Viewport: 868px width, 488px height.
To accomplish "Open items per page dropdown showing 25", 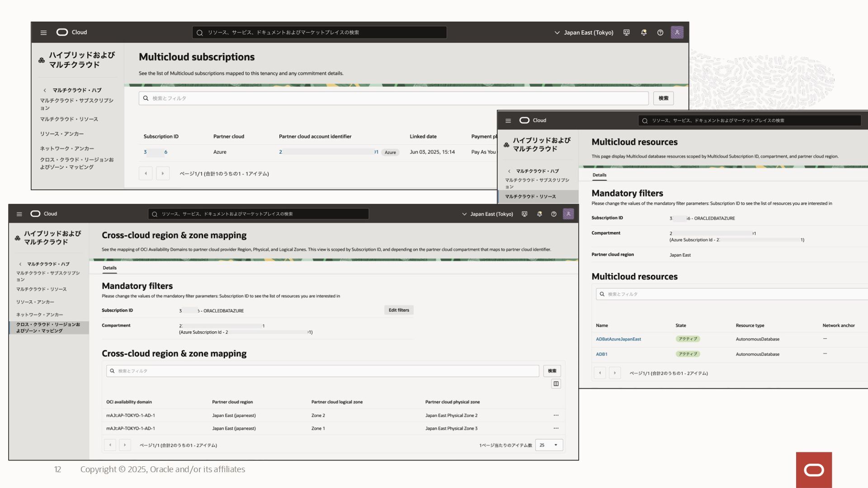I will coord(549,445).
